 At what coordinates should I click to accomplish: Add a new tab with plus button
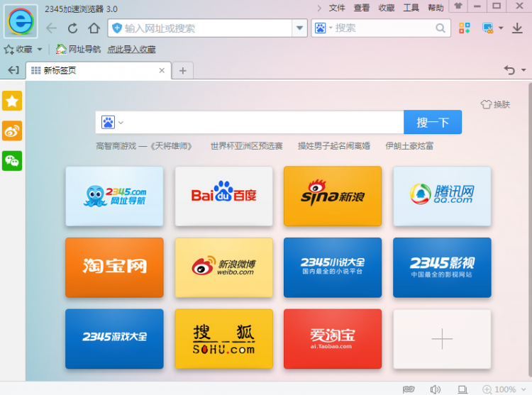[x=183, y=70]
